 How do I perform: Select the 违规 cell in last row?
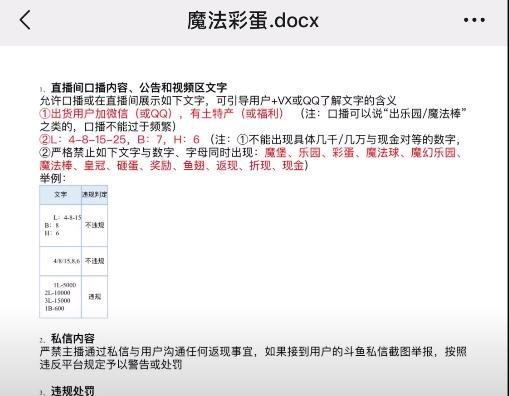(95, 297)
